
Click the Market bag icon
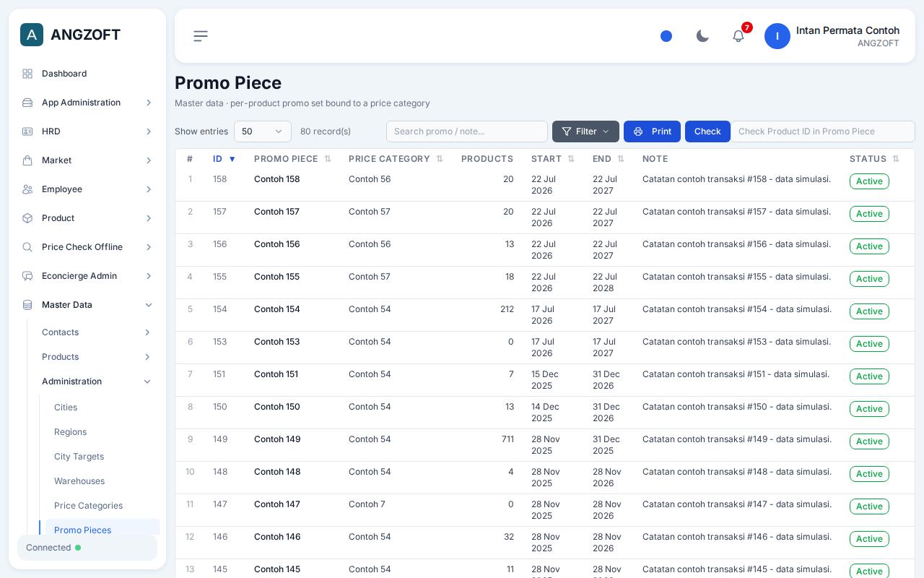pyautogui.click(x=27, y=160)
